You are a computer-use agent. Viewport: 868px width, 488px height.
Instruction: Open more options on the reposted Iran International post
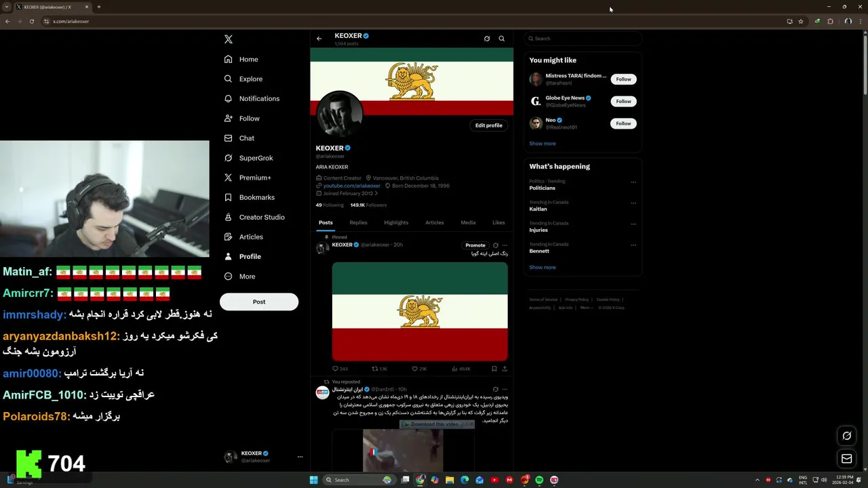click(x=505, y=390)
